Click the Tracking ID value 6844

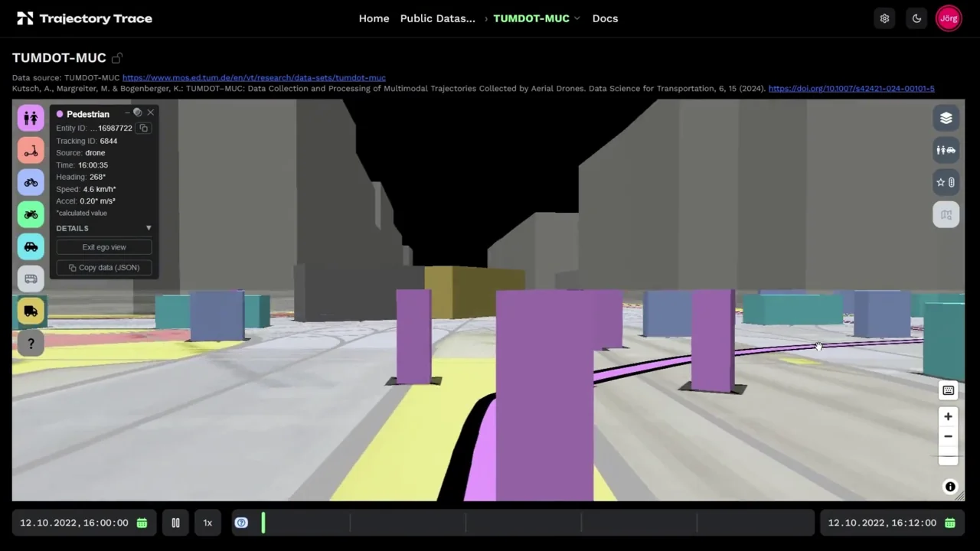click(109, 141)
